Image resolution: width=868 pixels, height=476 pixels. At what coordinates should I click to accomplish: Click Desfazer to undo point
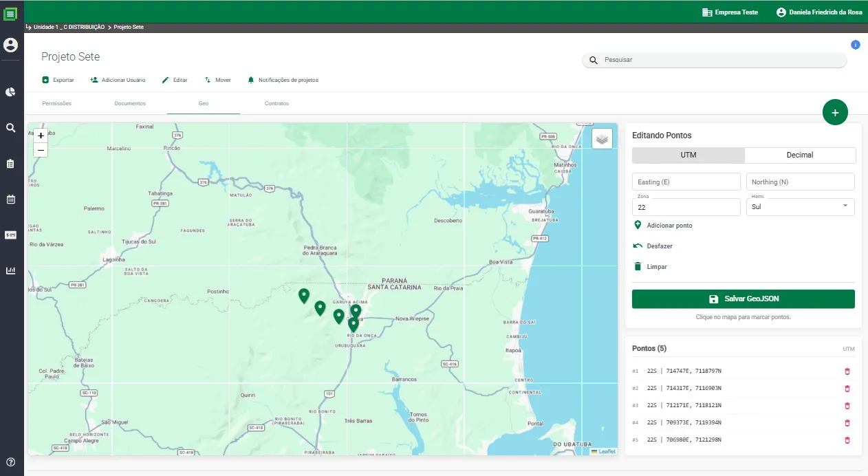[x=653, y=246]
